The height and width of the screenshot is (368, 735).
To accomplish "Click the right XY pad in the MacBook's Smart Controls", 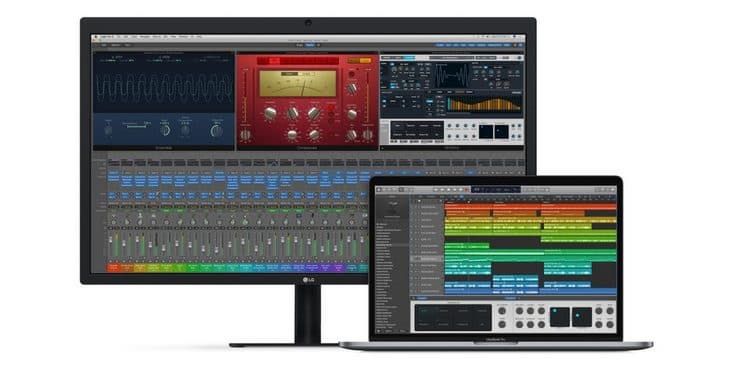I will pos(582,317).
